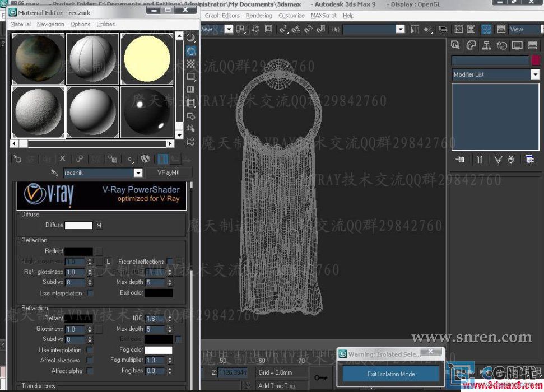Open Options menu in Material Editor
The width and height of the screenshot is (544, 392).
[80, 24]
